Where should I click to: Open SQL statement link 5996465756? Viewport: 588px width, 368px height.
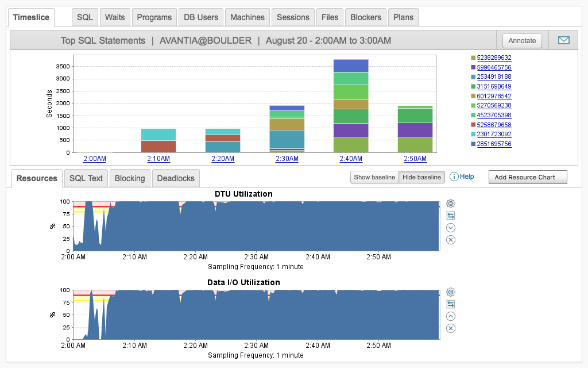495,67
